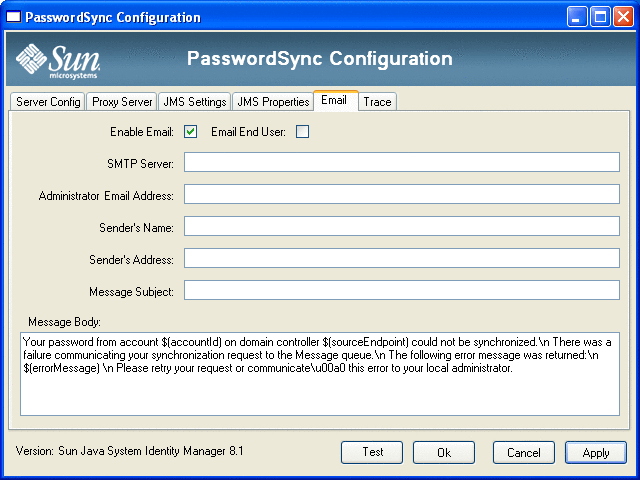
Task: Click the 'Message Body:' label
Action: [x=64, y=322]
